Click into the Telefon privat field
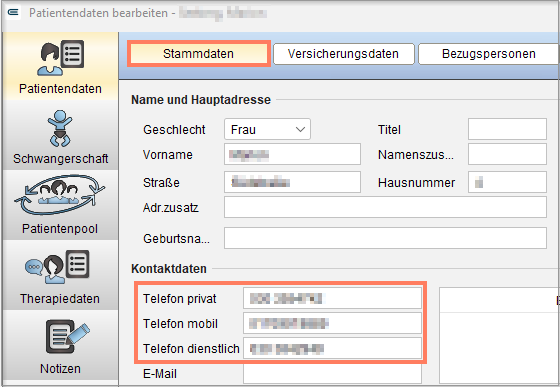The width and height of the screenshot is (560, 387). click(332, 298)
